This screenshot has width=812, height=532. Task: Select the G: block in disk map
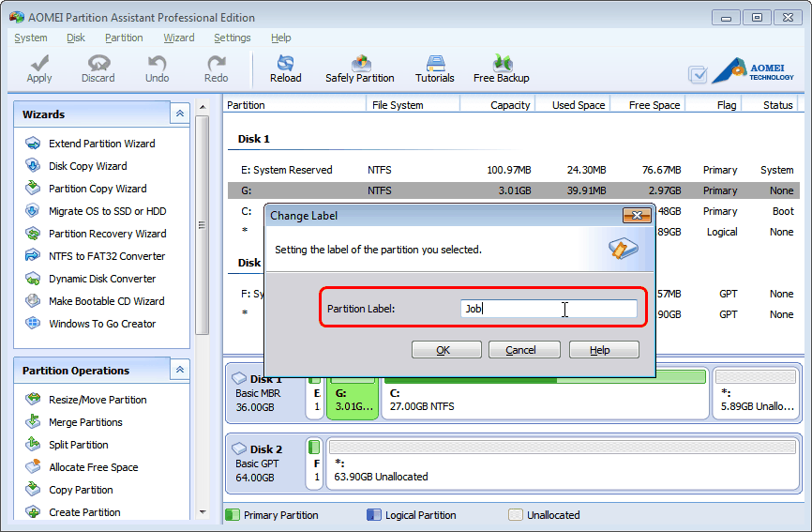(x=353, y=400)
